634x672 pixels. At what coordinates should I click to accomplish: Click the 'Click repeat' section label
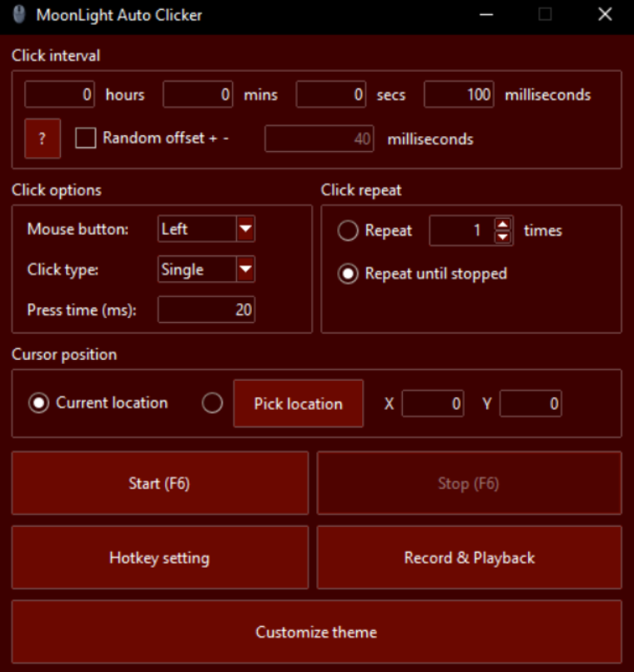click(x=361, y=190)
